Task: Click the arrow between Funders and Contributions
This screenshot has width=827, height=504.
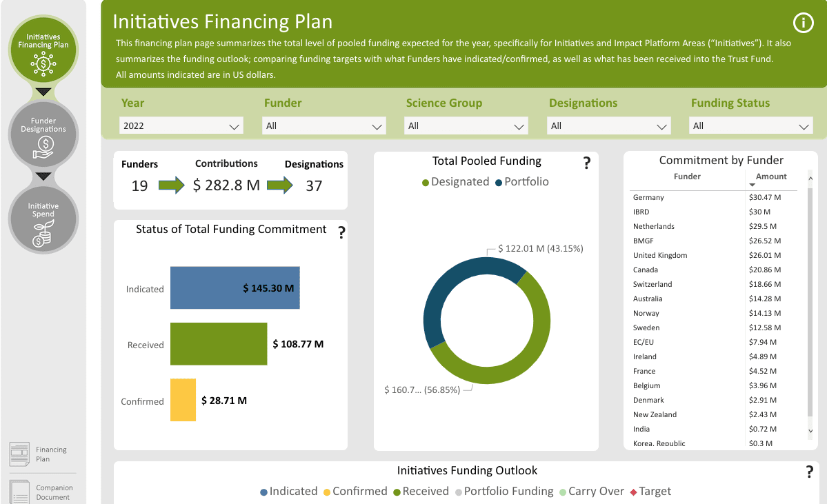Action: click(x=171, y=185)
